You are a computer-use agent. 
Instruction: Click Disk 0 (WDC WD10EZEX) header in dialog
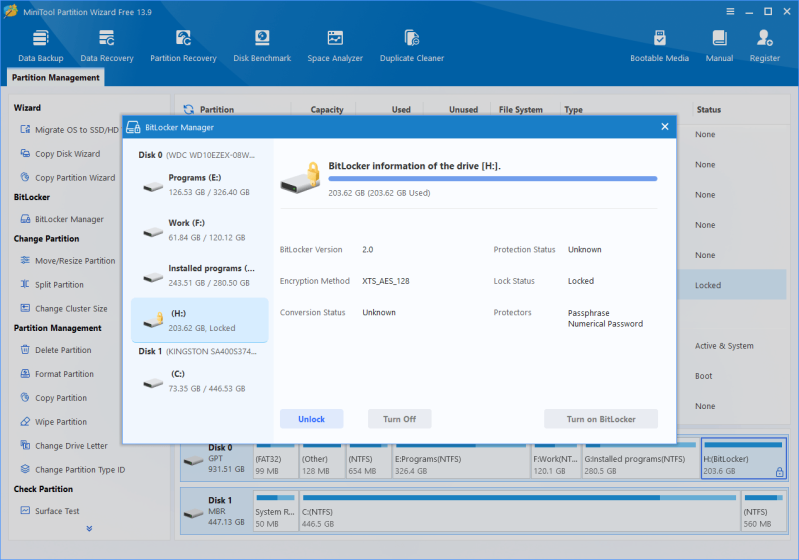[x=196, y=155]
